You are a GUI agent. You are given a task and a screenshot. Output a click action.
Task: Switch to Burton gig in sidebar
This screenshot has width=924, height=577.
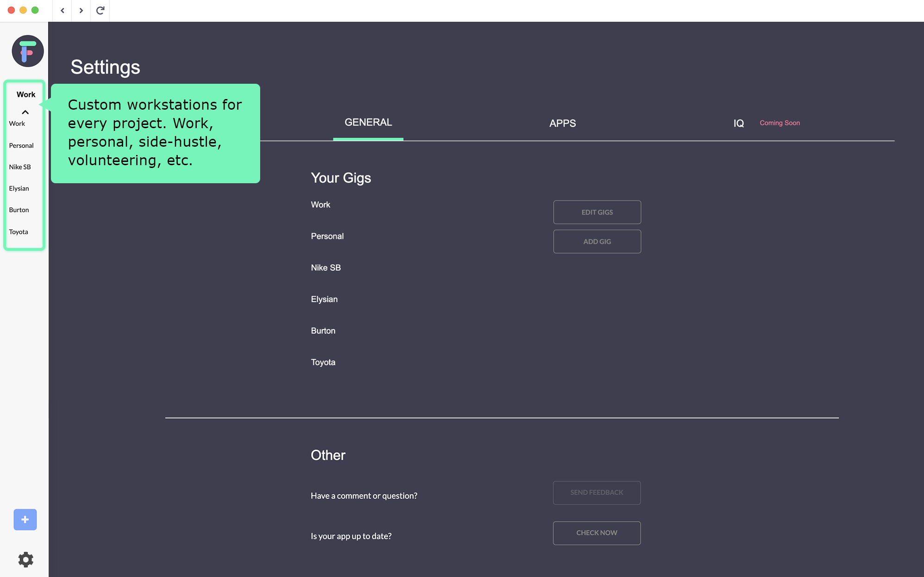click(x=19, y=210)
